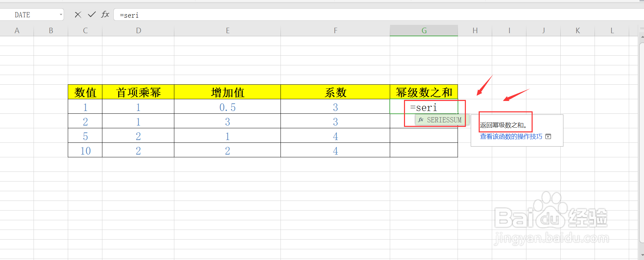Click the 数值 header cell

[85, 92]
